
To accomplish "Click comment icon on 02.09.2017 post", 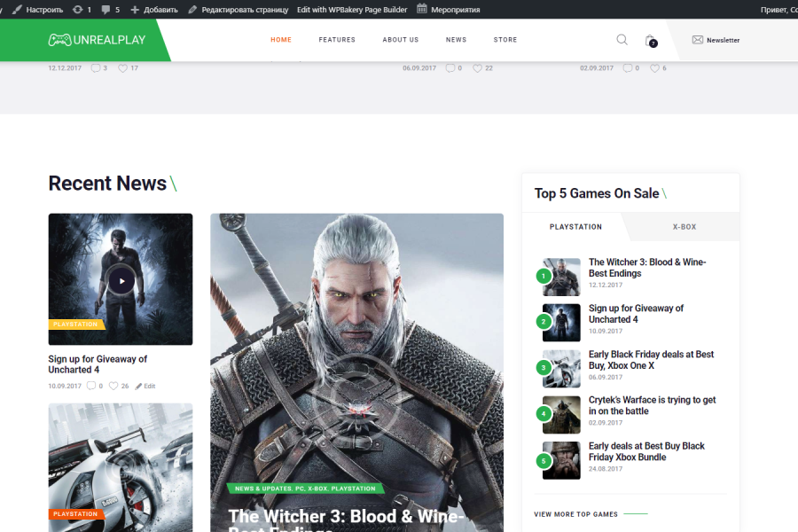I will click(x=628, y=68).
